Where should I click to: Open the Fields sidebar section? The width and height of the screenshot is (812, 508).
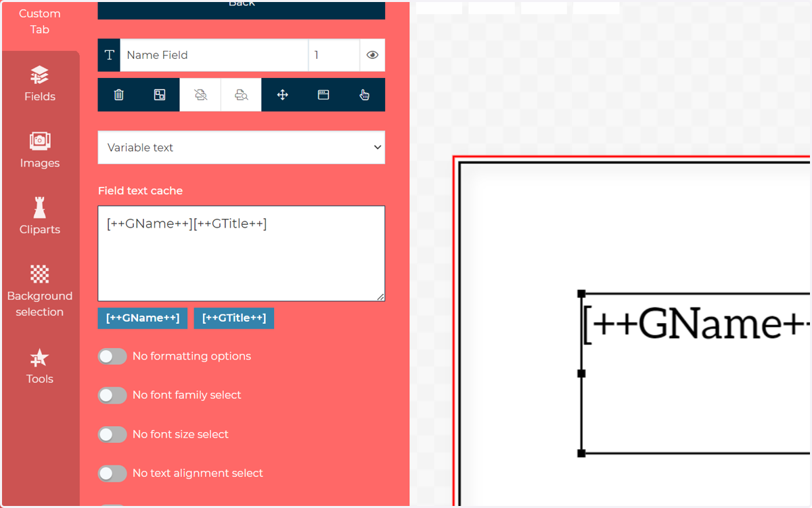tap(40, 84)
